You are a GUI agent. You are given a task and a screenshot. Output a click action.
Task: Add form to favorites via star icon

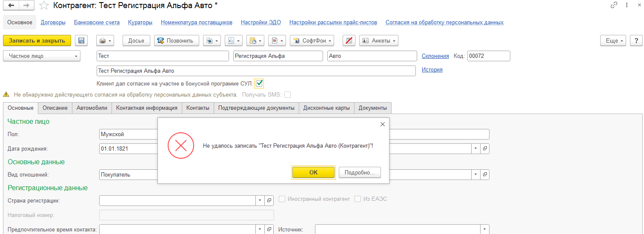click(x=43, y=6)
